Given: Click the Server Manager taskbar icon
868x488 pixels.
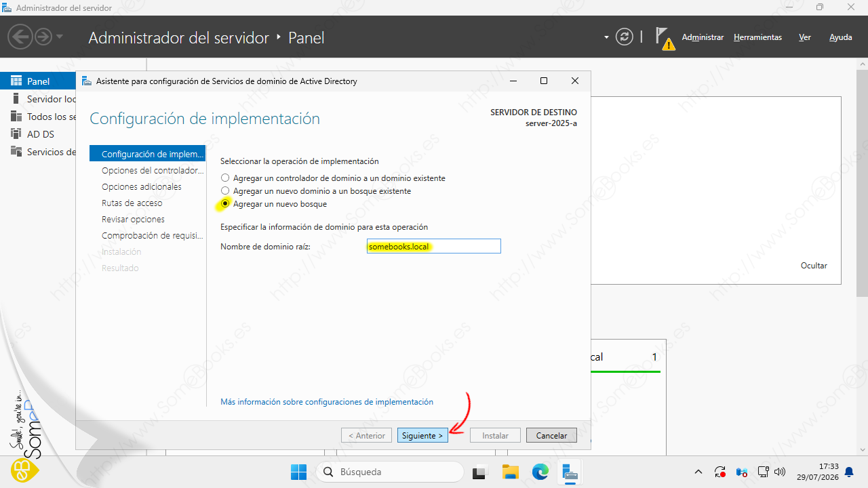Looking at the screenshot, I should tap(570, 472).
